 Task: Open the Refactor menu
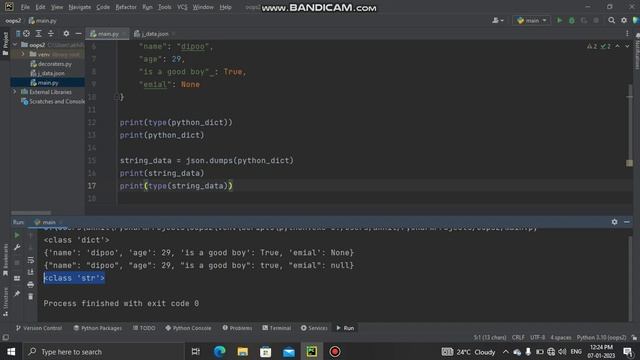tap(126, 7)
